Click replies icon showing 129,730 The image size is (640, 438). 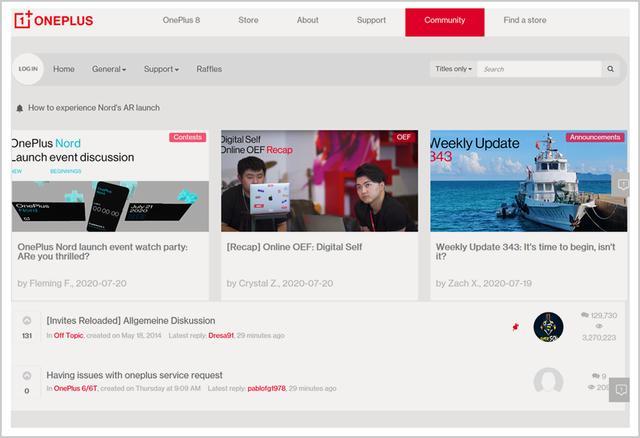(x=584, y=315)
